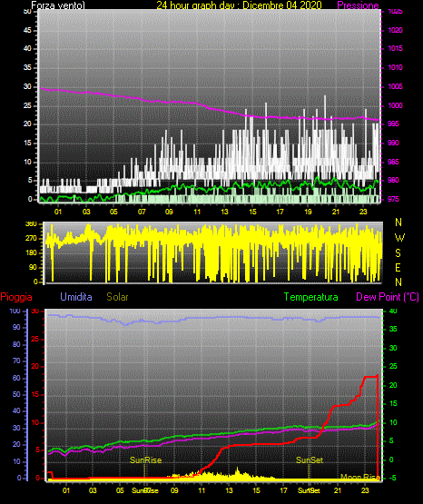Click hour 13 on wind graph axis
This screenshot has width=423, height=504.
[224, 212]
